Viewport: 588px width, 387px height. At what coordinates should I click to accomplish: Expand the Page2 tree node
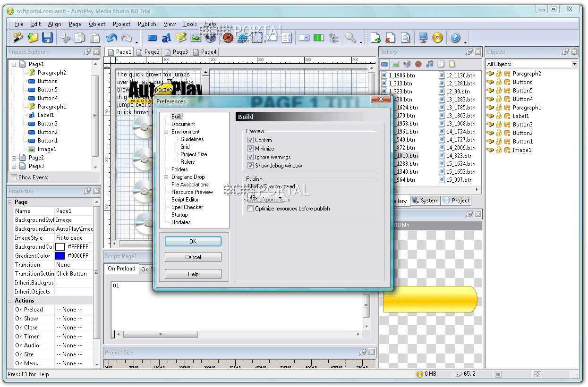click(x=14, y=158)
